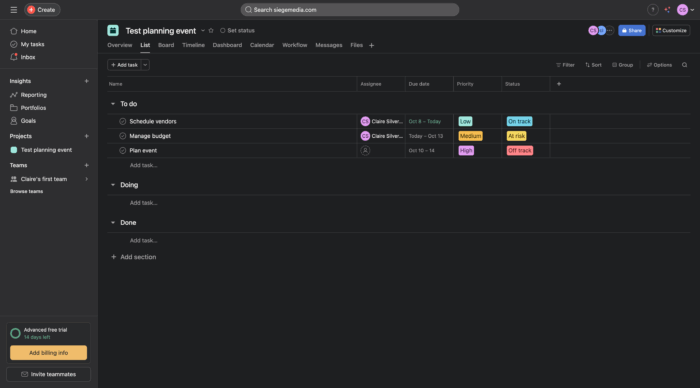Add new team with plus icon
700x388 pixels.
click(87, 165)
